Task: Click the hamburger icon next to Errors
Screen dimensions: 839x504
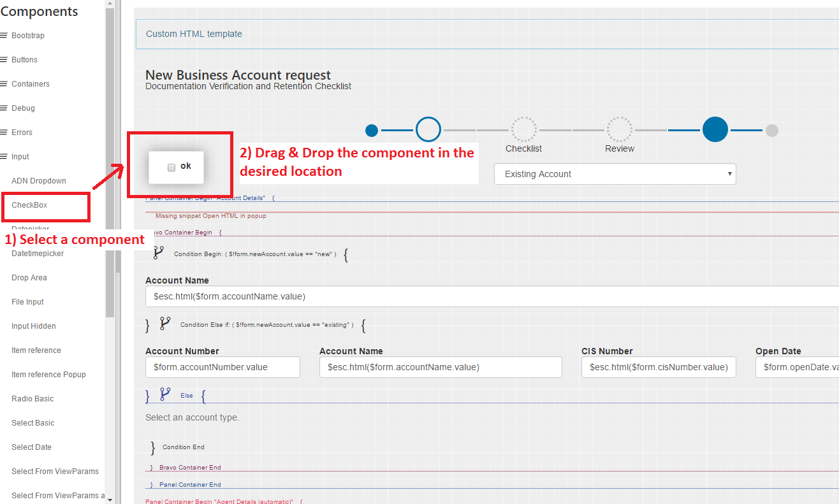Action: click(x=4, y=133)
